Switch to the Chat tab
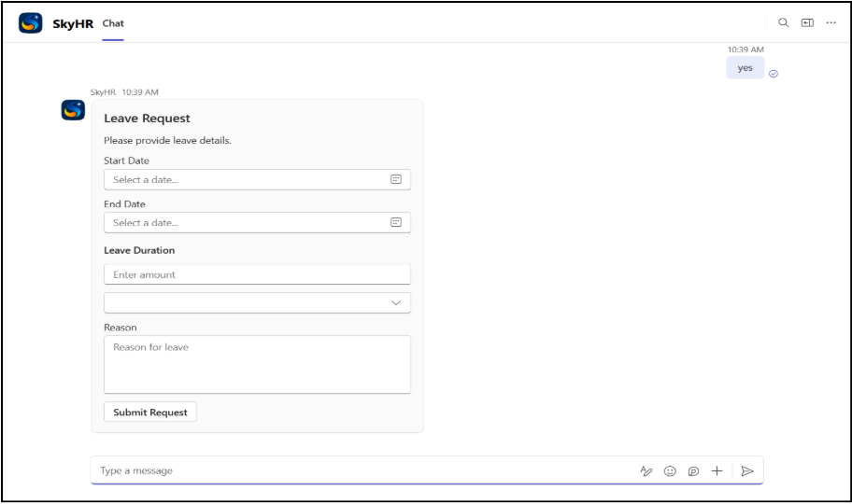This screenshot has height=504, width=852. point(113,23)
